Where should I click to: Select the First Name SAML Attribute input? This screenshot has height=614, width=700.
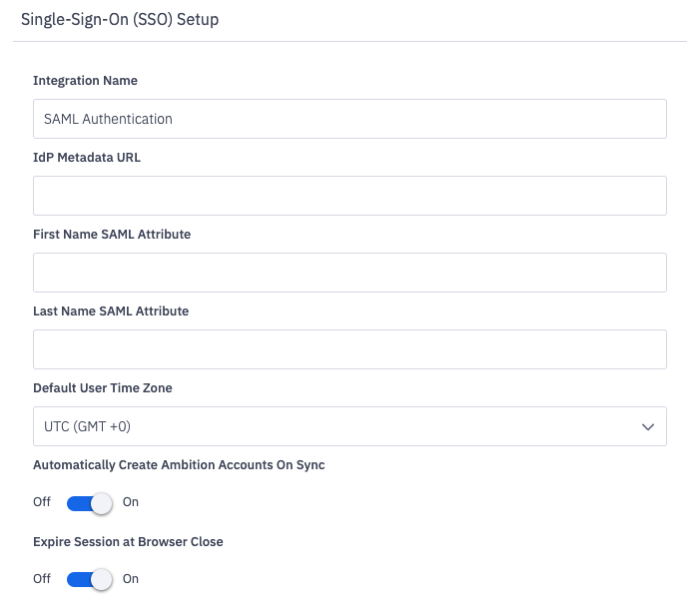click(350, 273)
